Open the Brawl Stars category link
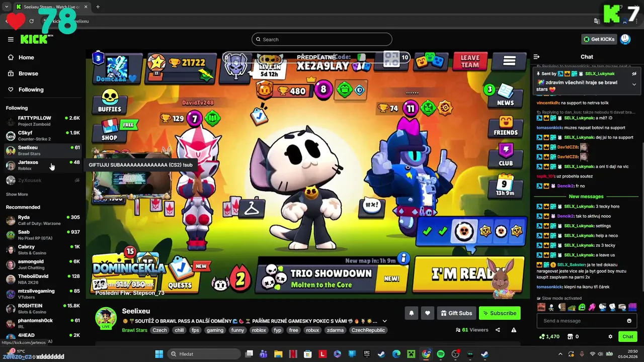This screenshot has width=644, height=362. [x=134, y=330]
